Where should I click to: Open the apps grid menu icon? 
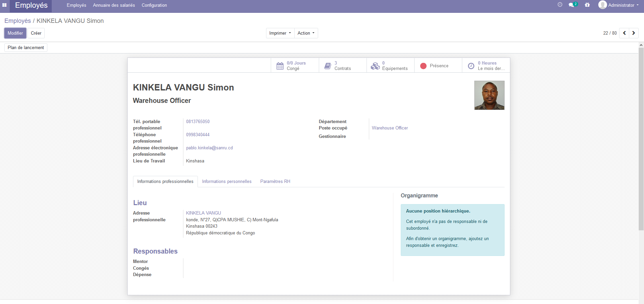click(4, 5)
